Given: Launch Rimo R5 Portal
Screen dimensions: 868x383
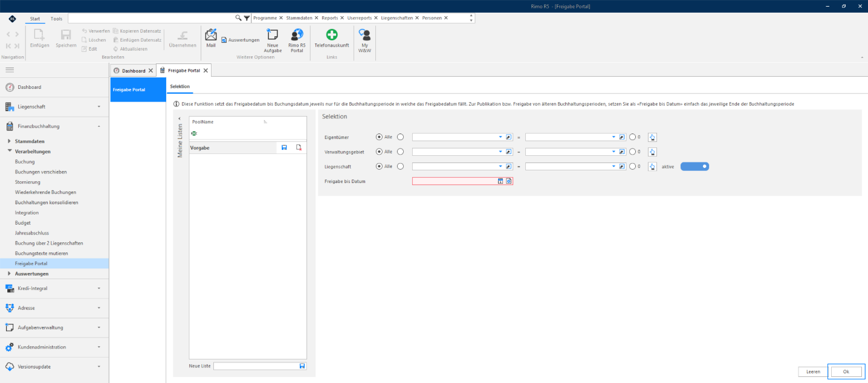Looking at the screenshot, I should [297, 40].
